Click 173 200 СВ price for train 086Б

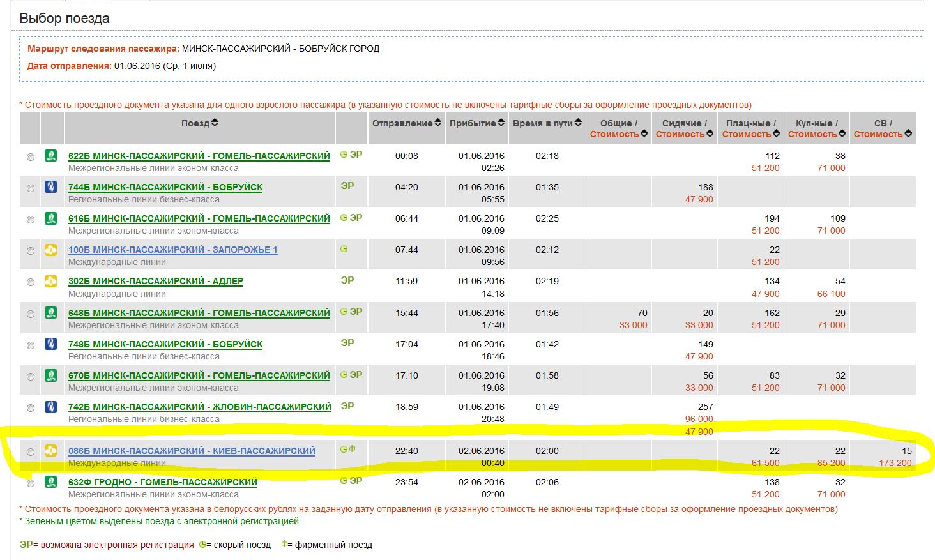895,463
